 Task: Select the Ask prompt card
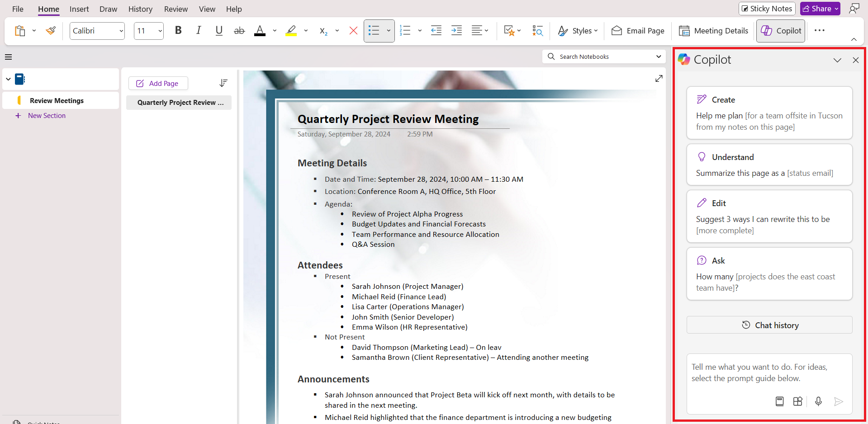(x=769, y=273)
